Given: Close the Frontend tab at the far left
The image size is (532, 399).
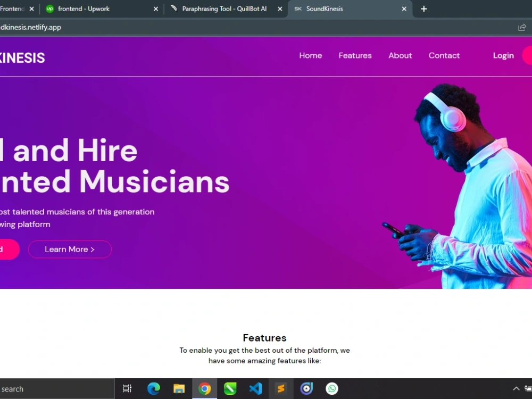Looking at the screenshot, I should (31, 9).
